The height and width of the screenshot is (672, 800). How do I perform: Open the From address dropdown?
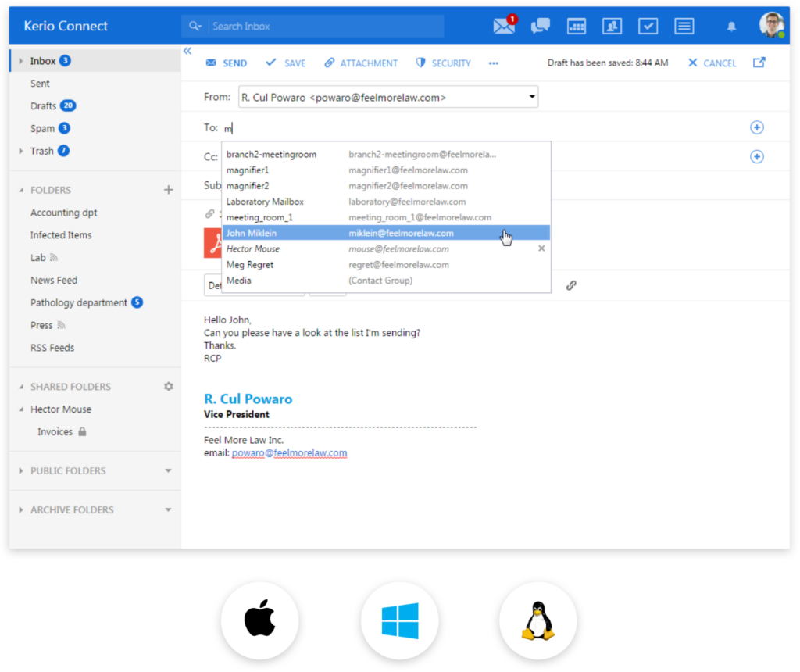tap(532, 96)
